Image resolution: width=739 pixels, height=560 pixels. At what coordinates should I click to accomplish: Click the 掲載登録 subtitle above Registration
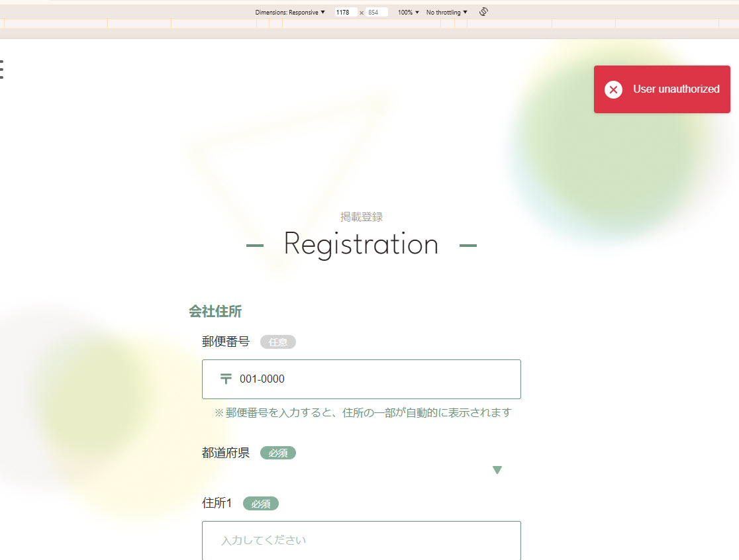[x=361, y=217]
